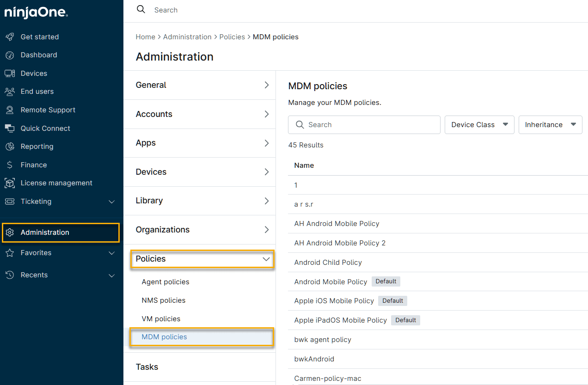Click the Favorites star icon
This screenshot has height=385, width=588.
10,253
